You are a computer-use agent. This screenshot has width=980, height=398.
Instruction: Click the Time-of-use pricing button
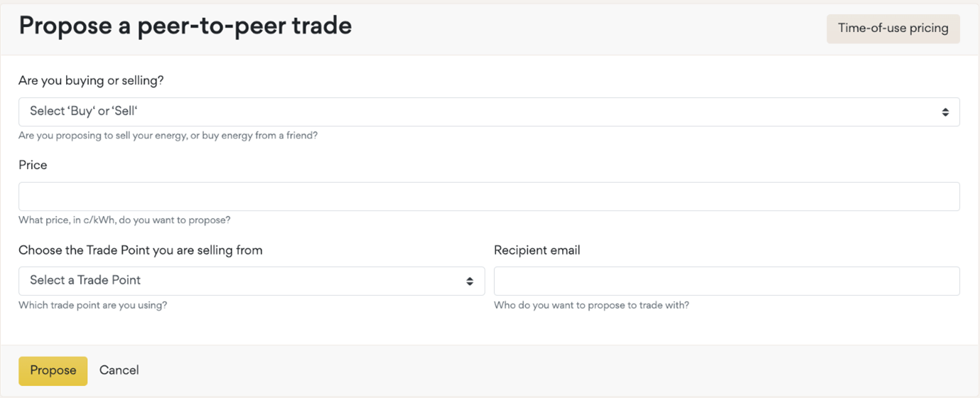(x=893, y=29)
